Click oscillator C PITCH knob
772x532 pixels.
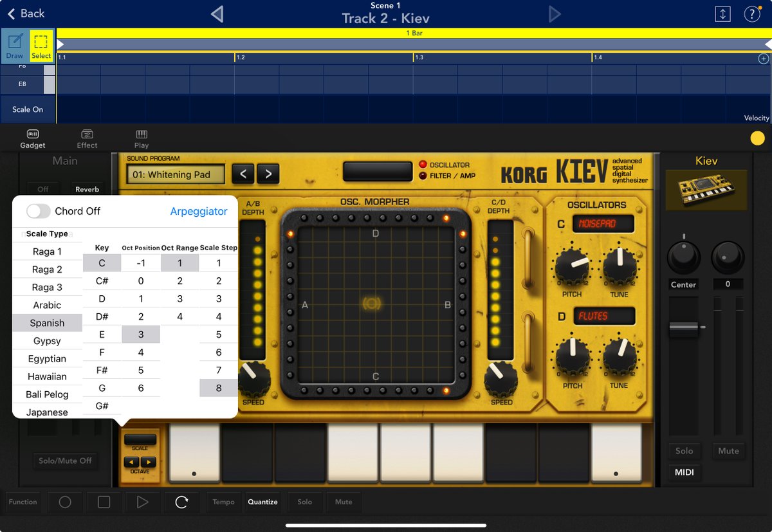[573, 266]
